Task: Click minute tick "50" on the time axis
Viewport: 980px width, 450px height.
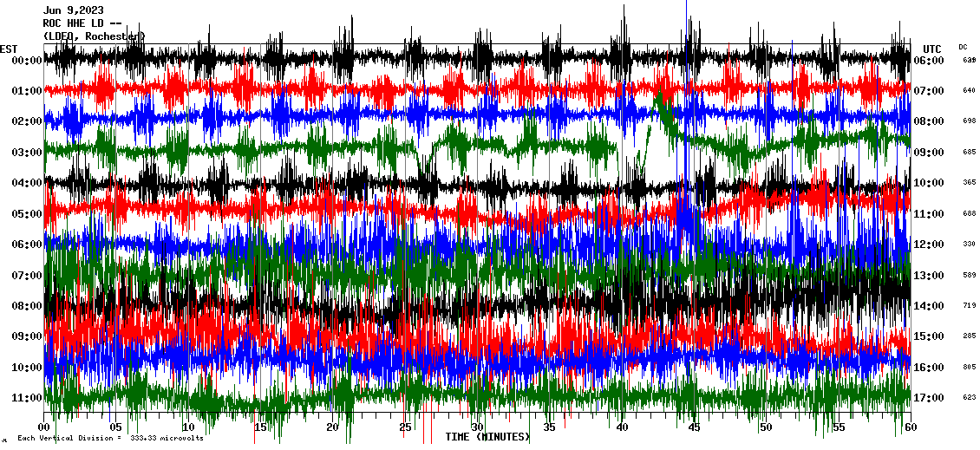Action: [x=767, y=427]
